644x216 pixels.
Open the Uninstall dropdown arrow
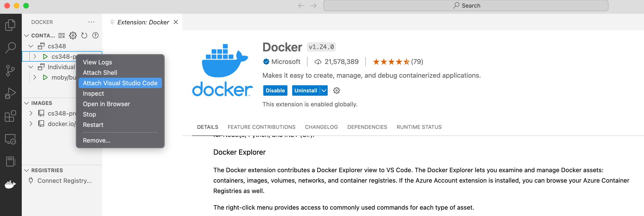[x=324, y=90]
